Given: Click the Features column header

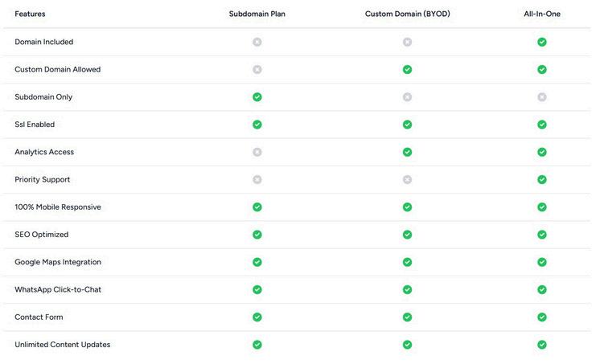Looking at the screenshot, I should pos(30,14).
